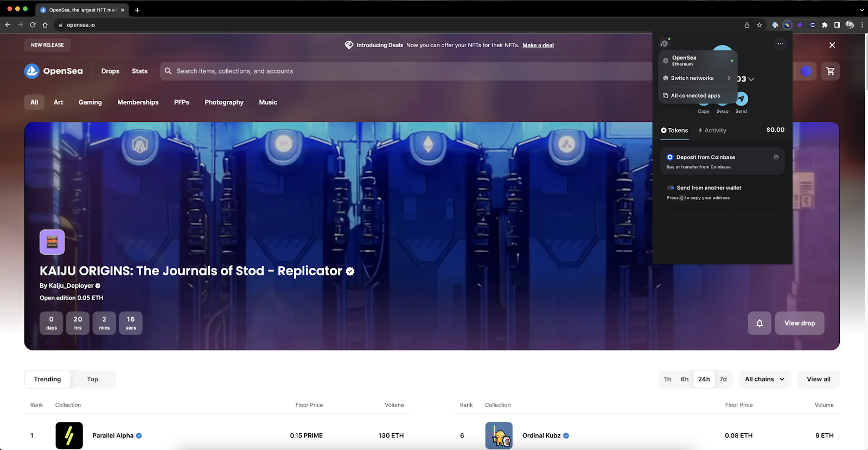
Task: Open a new browser tab
Action: [137, 10]
